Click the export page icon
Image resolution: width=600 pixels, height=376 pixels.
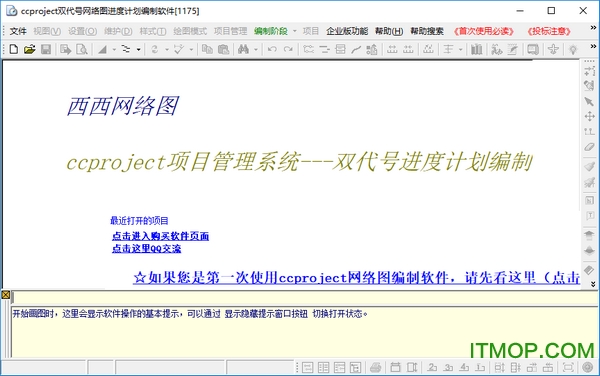tap(65, 49)
